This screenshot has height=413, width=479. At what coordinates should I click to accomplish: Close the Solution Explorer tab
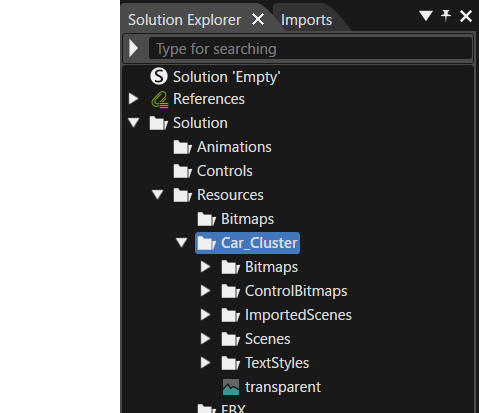[258, 19]
